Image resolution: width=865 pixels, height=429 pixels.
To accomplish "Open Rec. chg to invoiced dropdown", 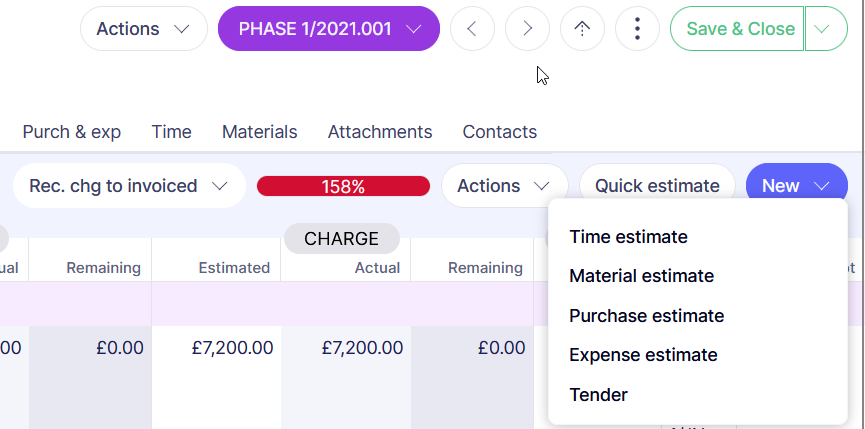I will (x=129, y=186).
